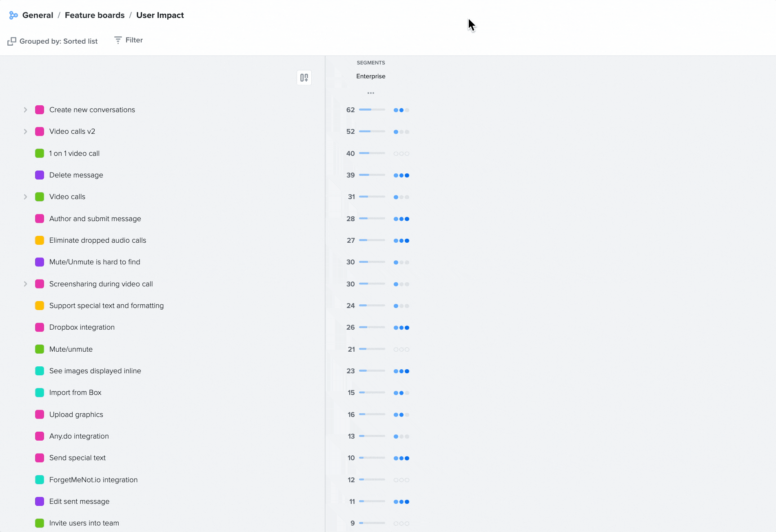Click score 40 for 1 on 1 video call
This screenshot has height=532, width=776.
350,153
